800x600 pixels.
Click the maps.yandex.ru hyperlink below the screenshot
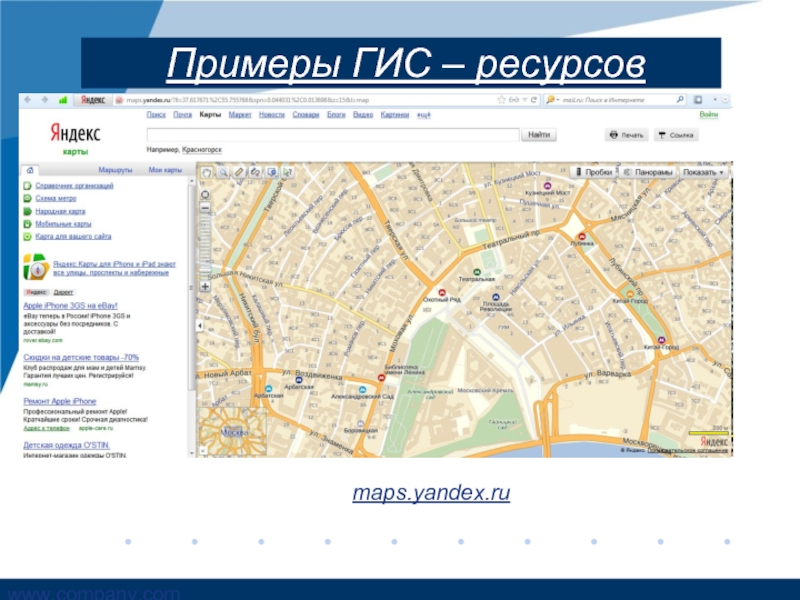[431, 493]
